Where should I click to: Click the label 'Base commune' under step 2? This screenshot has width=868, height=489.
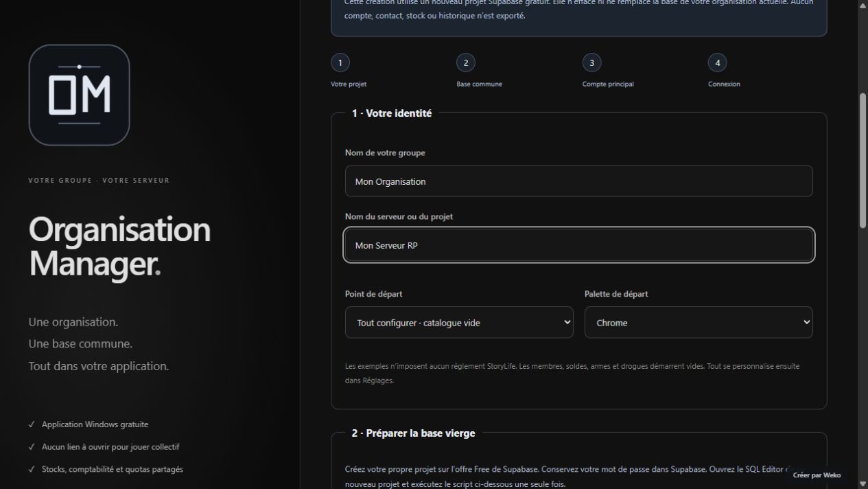point(479,84)
